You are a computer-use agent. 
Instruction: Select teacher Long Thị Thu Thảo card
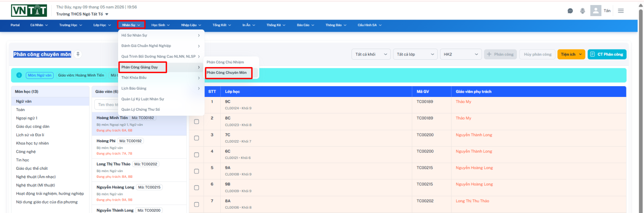click(139, 170)
